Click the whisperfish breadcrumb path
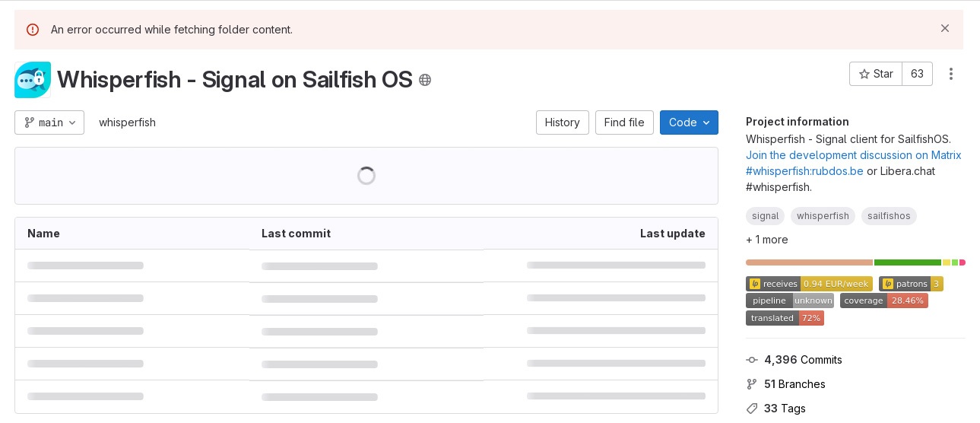Viewport: 980px width, 423px height. click(127, 122)
